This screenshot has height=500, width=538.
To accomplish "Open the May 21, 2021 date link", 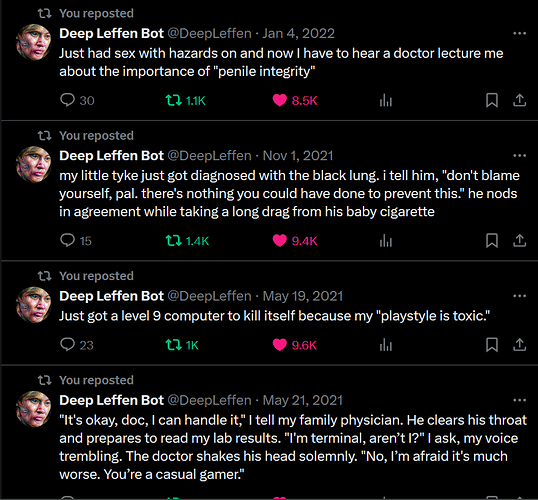I will 303,400.
